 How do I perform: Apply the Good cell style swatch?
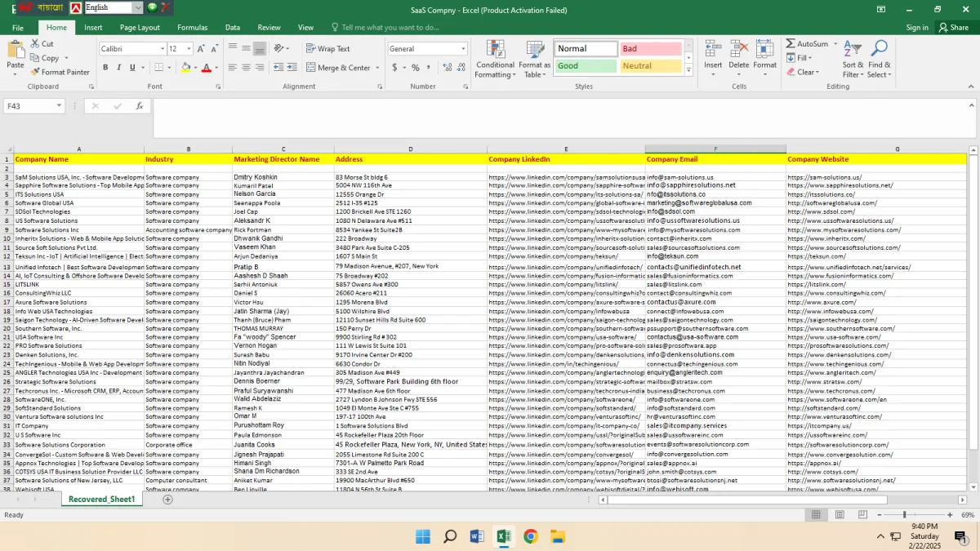586,66
